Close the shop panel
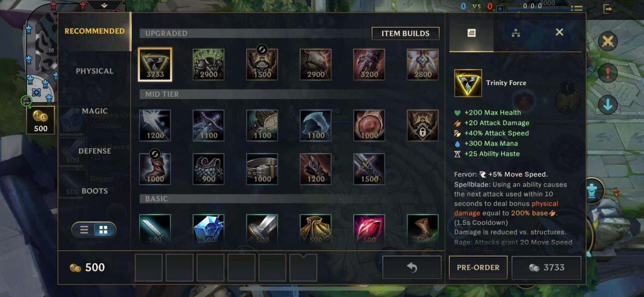 (x=559, y=33)
